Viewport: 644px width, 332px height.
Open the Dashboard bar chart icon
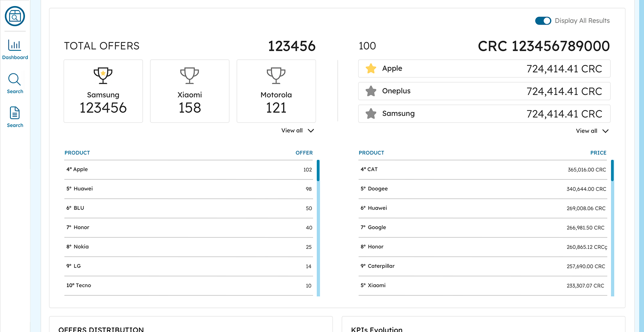[x=15, y=45]
